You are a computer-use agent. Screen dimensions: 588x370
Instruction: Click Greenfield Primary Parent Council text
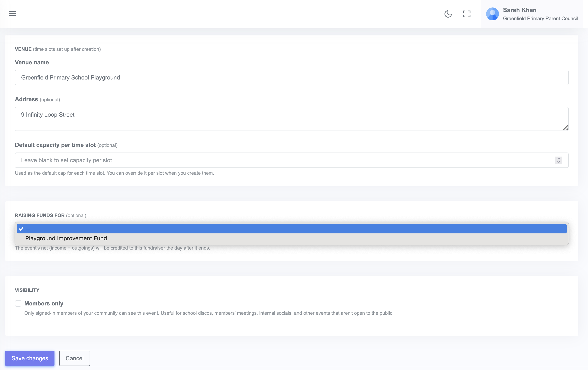click(x=540, y=19)
